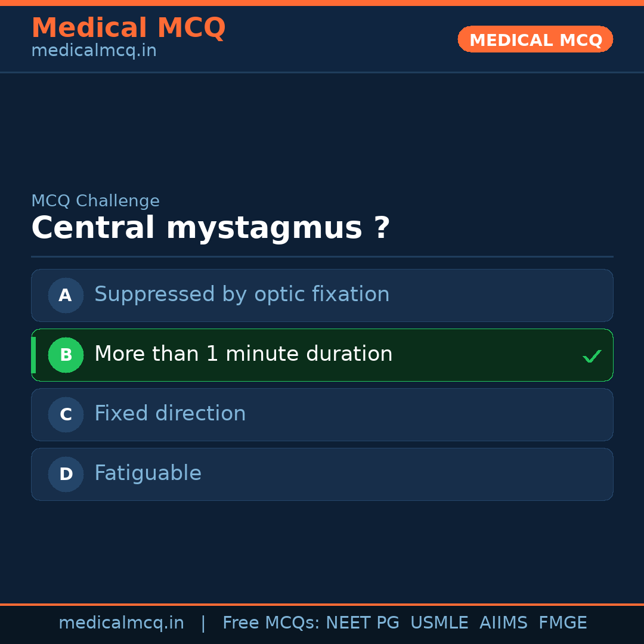Click the orange divider bar below the footer links
The height and width of the screenshot is (644, 644).
(322, 603)
